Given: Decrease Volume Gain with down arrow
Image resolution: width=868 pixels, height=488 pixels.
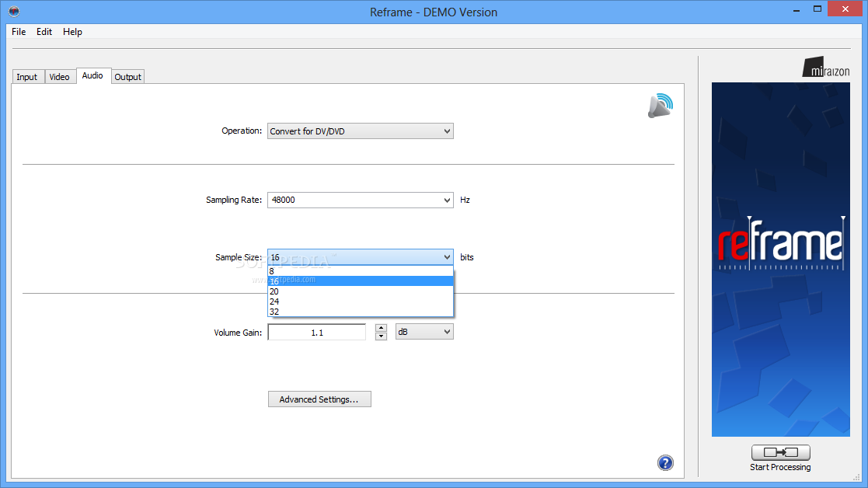Looking at the screenshot, I should click(381, 336).
